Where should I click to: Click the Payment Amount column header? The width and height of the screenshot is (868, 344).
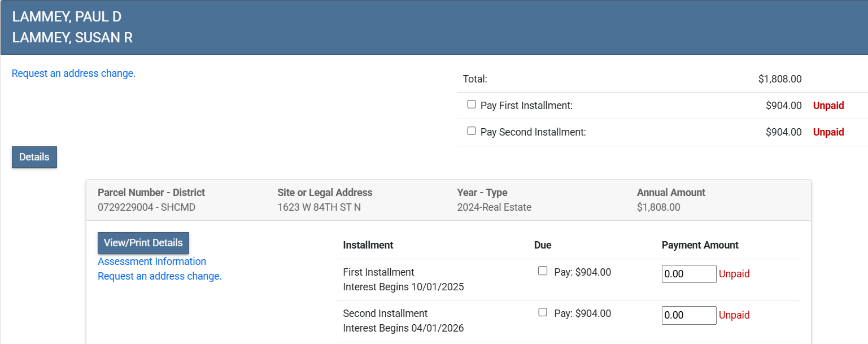pos(700,245)
